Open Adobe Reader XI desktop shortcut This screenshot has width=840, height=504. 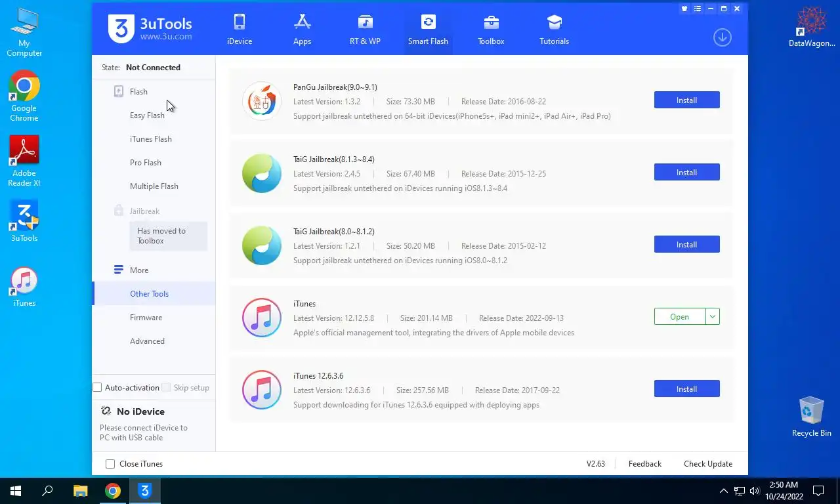24,161
